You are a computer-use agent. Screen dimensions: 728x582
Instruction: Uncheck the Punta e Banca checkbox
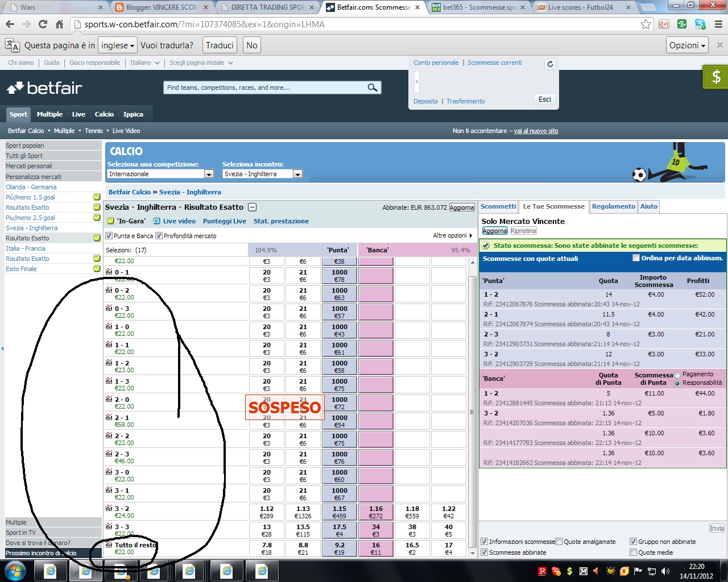(109, 236)
